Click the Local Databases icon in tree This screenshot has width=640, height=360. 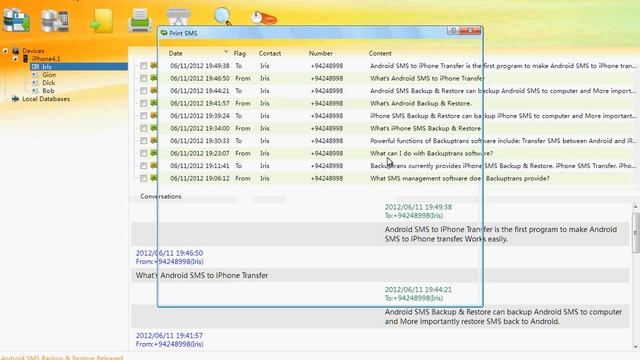click(16, 99)
